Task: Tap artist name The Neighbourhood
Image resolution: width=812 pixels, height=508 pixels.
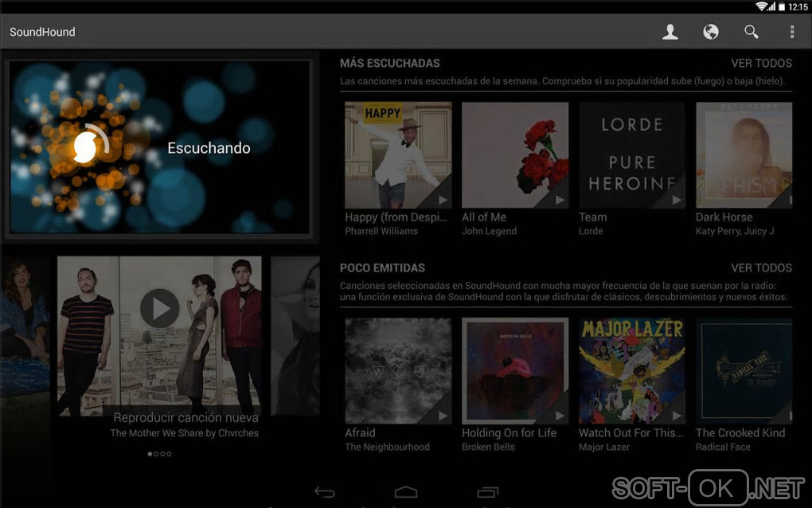Action: (387, 447)
